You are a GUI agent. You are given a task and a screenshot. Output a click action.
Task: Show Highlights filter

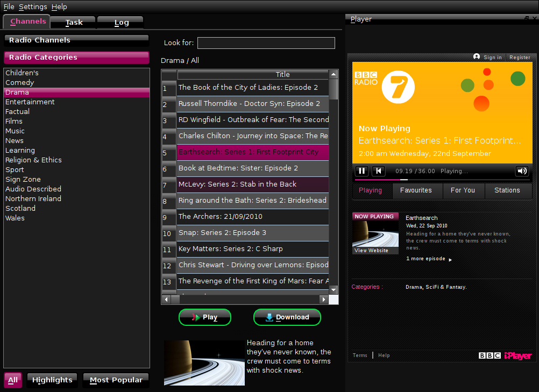52,380
